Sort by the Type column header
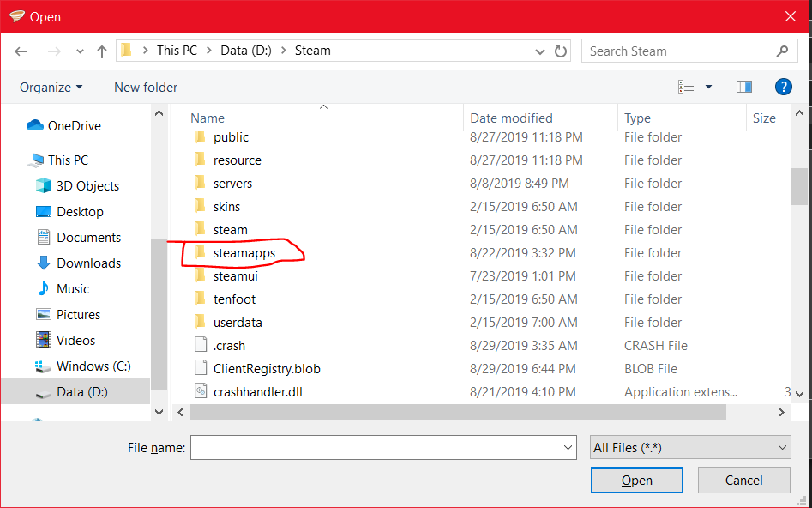 (637, 118)
